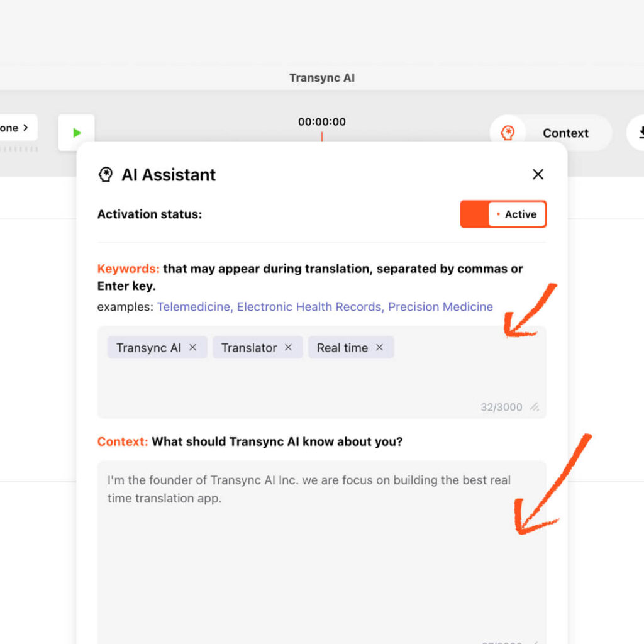
Task: Open the Context button
Action: [x=551, y=133]
